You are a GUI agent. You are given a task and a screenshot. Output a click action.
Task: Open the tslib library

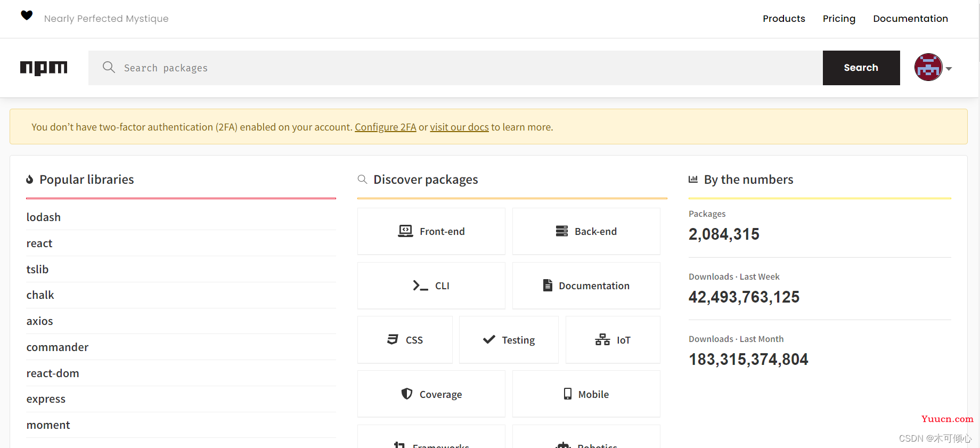[37, 270]
